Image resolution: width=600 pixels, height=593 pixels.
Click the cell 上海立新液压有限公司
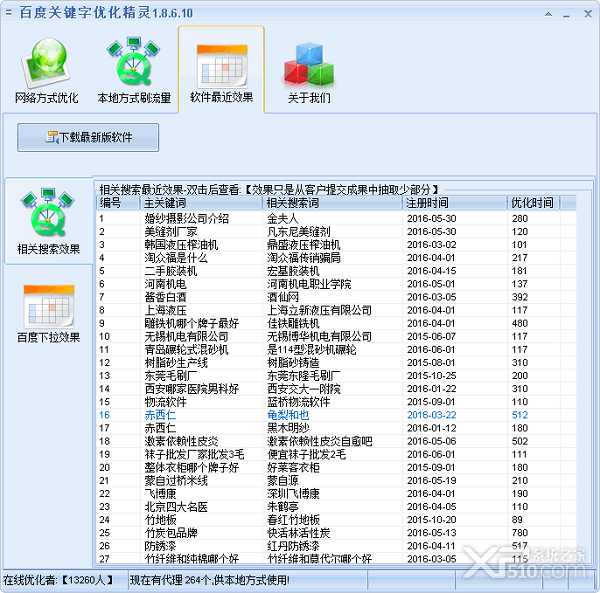click(319, 310)
